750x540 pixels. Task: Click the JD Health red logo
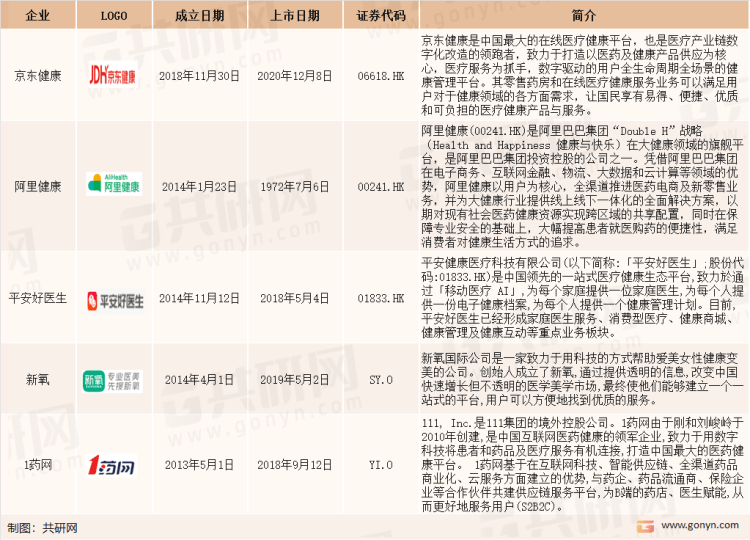[113, 75]
